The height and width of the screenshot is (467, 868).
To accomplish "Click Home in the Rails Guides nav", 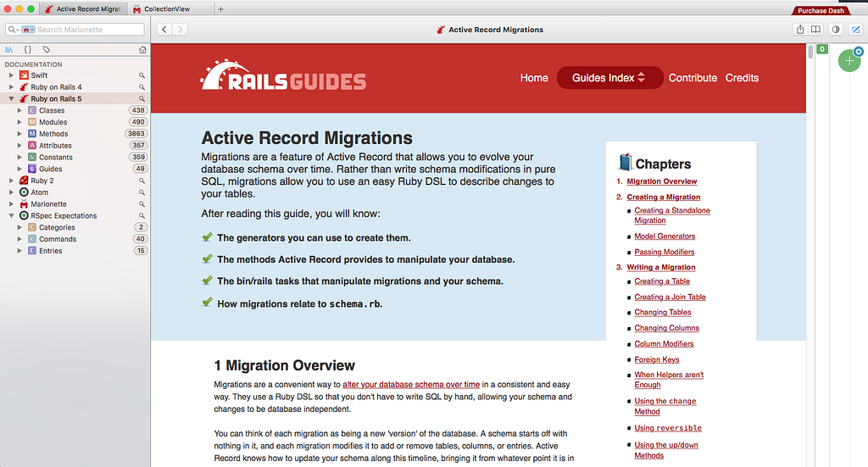I will point(534,78).
